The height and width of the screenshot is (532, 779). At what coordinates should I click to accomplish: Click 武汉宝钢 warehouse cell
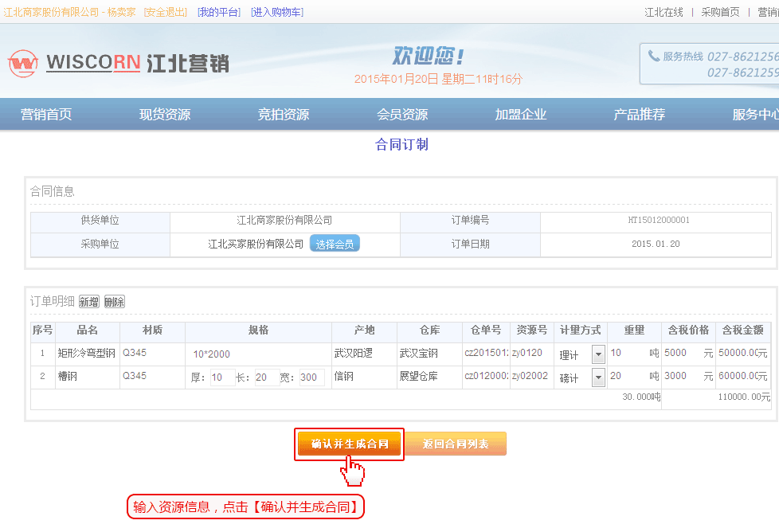(429, 353)
